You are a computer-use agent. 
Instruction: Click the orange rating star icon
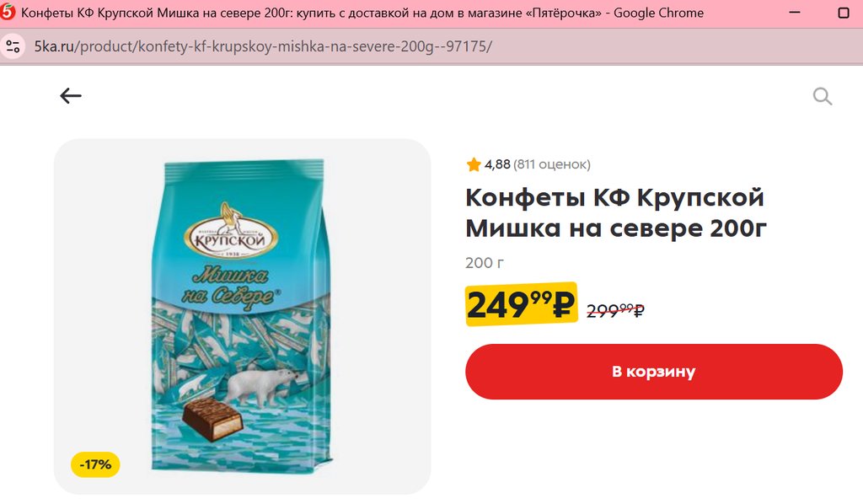point(474,164)
